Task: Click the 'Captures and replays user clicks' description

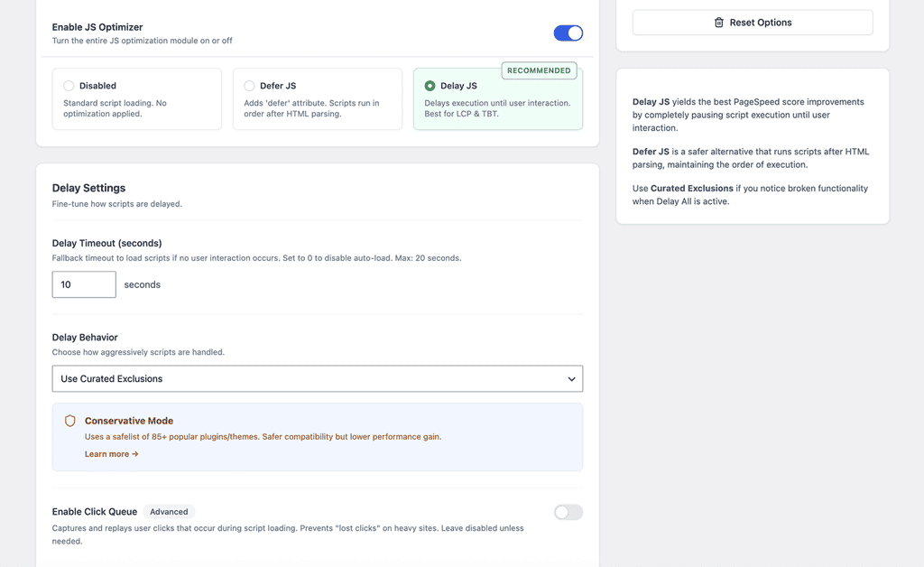Action: click(288, 534)
